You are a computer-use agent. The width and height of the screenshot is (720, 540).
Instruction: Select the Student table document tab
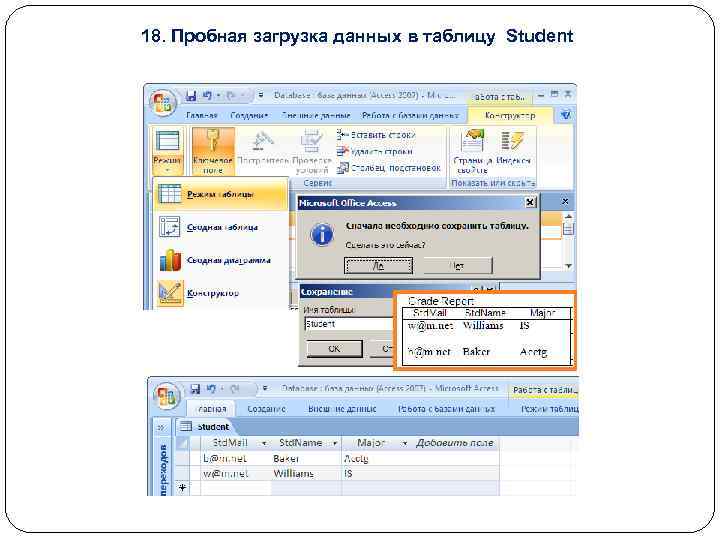(206, 427)
